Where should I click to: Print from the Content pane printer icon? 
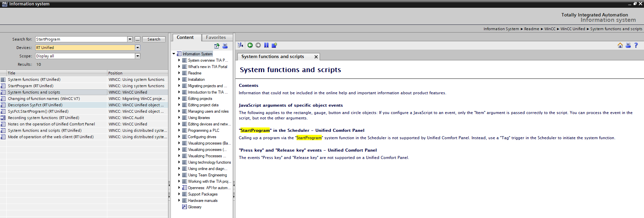(225, 46)
